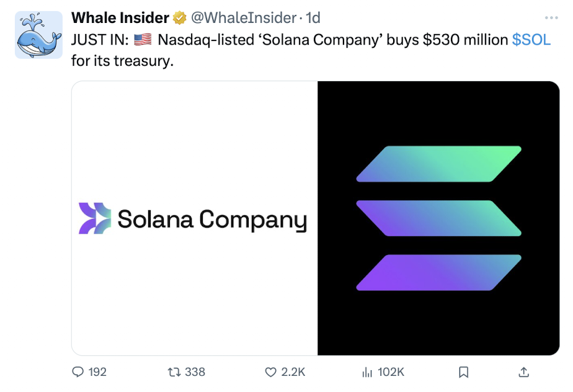Click the US flag emoji in post
The height and width of the screenshot is (392, 573).
143,40
